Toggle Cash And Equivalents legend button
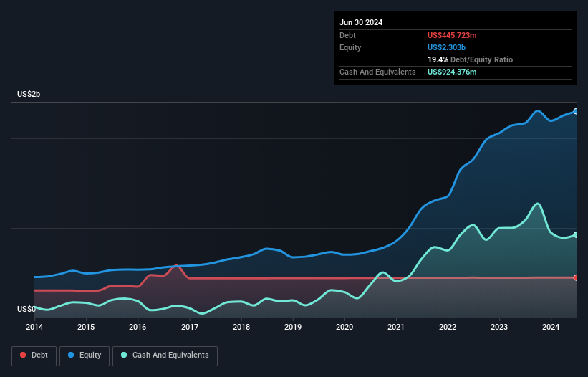Screen dimensions: 588x377 pos(165,355)
